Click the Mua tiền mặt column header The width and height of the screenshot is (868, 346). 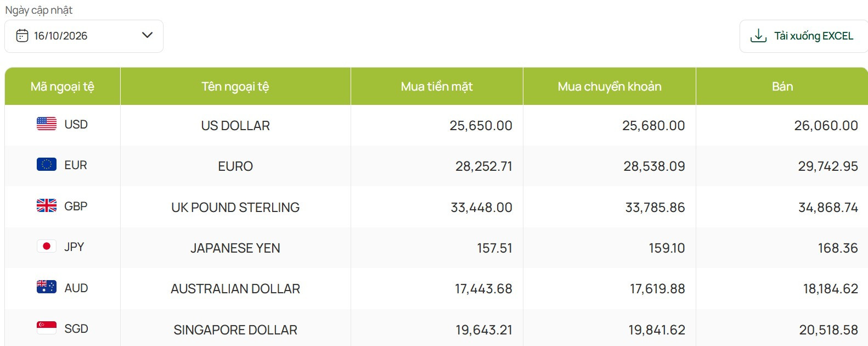click(437, 86)
